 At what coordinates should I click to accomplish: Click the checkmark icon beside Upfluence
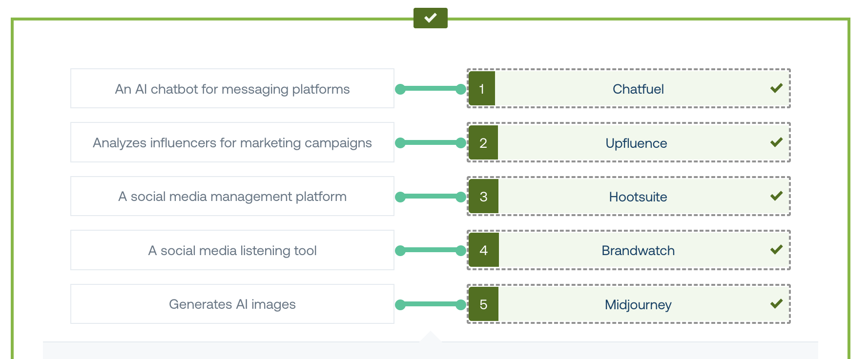click(776, 142)
